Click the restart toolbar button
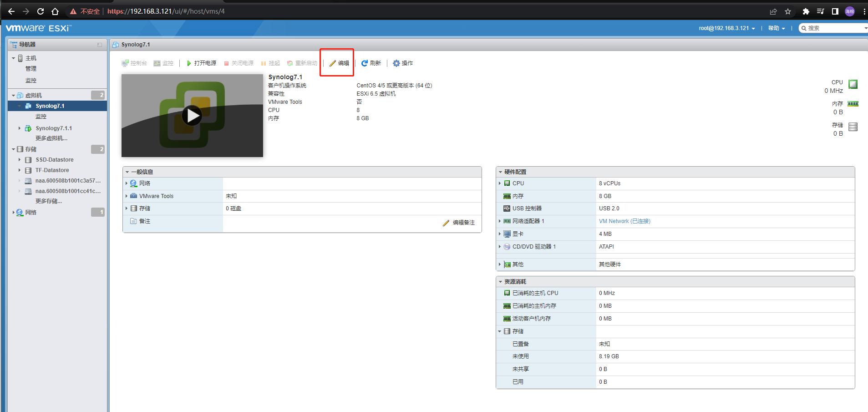Viewport: 868px width, 412px height. pyautogui.click(x=302, y=63)
